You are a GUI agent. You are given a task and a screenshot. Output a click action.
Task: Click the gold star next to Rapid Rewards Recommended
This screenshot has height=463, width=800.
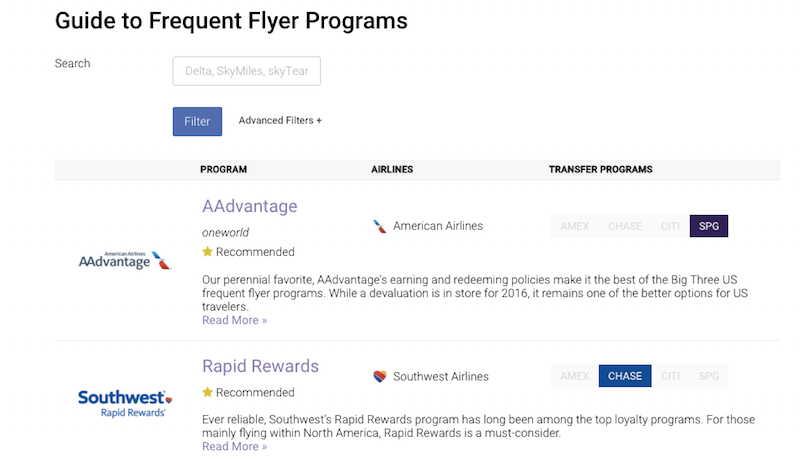[x=207, y=392]
